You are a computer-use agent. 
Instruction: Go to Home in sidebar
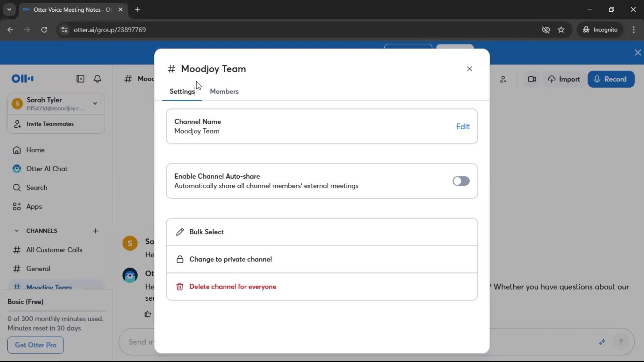pyautogui.click(x=35, y=150)
